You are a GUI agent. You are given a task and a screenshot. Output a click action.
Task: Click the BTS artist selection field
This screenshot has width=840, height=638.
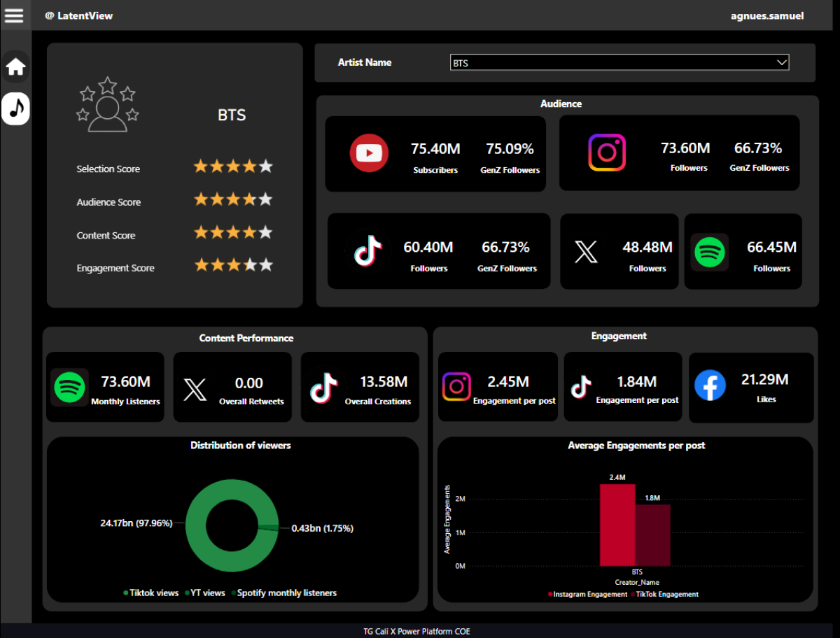[x=619, y=62]
